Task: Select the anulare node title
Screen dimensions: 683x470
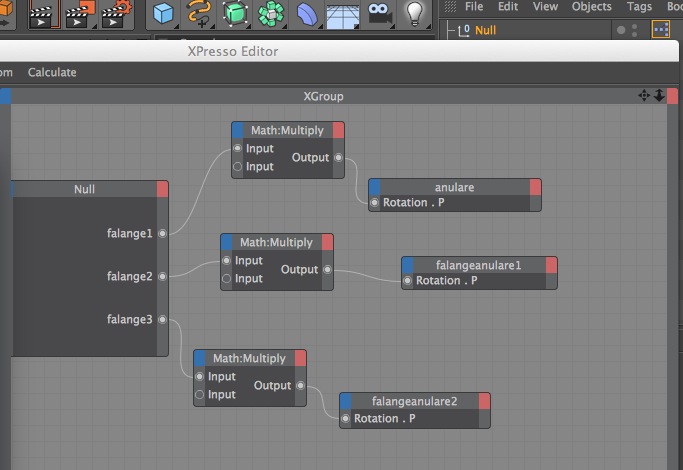Action: (x=454, y=187)
